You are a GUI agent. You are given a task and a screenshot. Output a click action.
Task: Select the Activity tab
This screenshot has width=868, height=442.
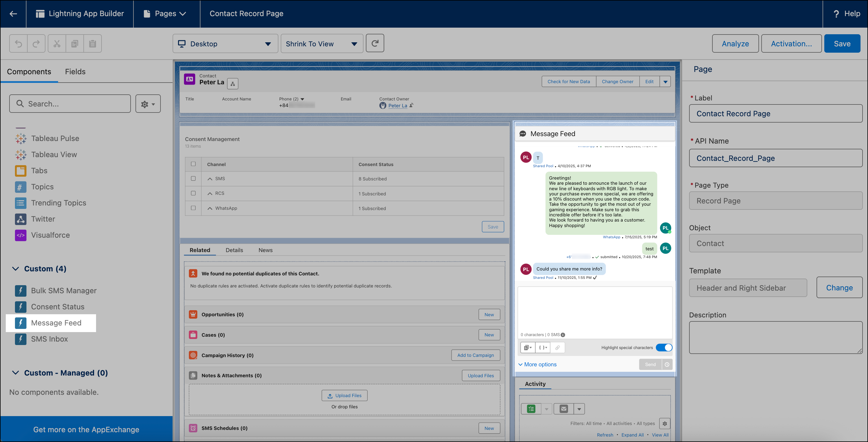tap(535, 384)
